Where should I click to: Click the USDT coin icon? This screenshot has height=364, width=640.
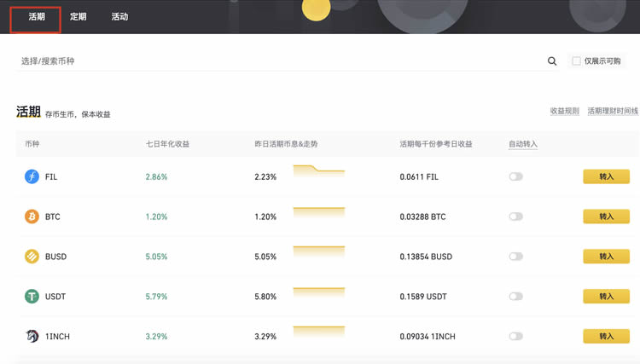point(32,297)
